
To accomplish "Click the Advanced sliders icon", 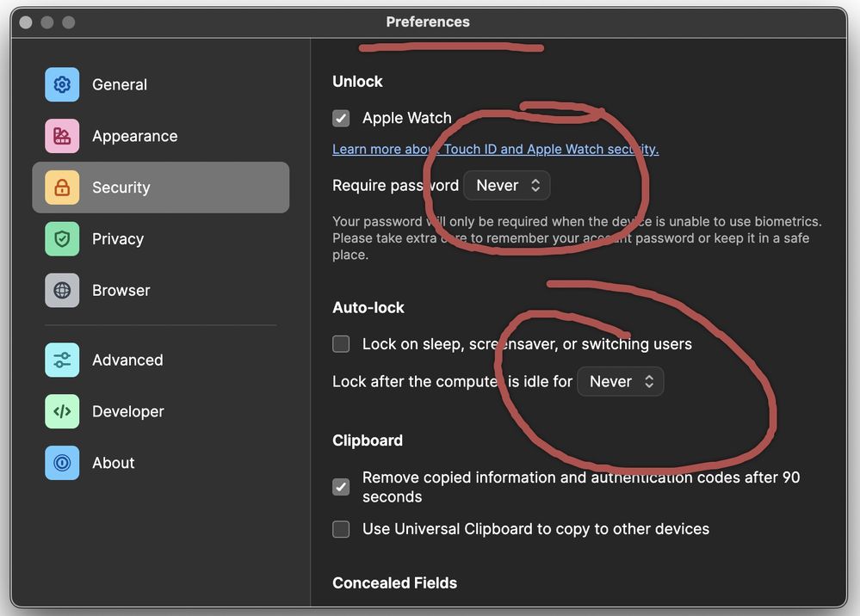I will [x=62, y=360].
